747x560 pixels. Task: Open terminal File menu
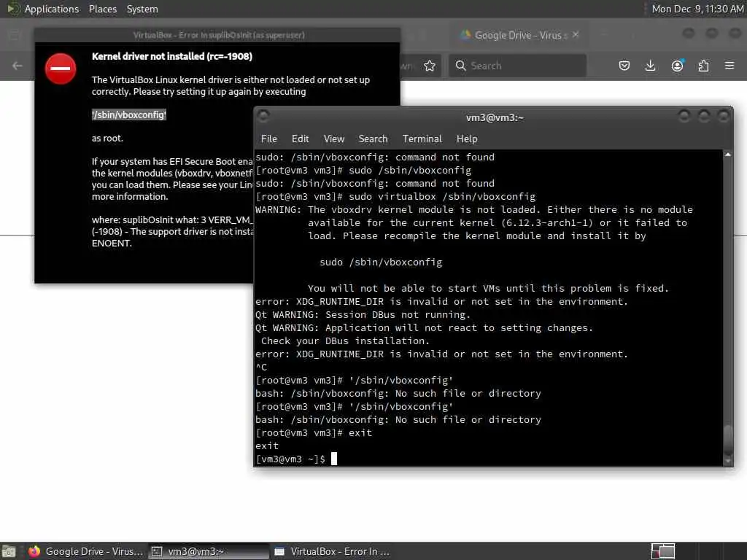tap(268, 139)
